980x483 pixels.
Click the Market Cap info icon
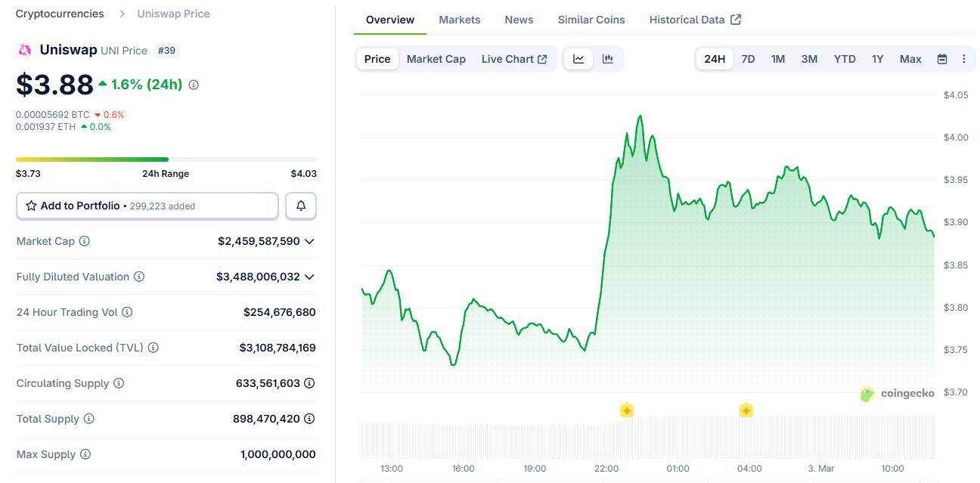tap(85, 241)
